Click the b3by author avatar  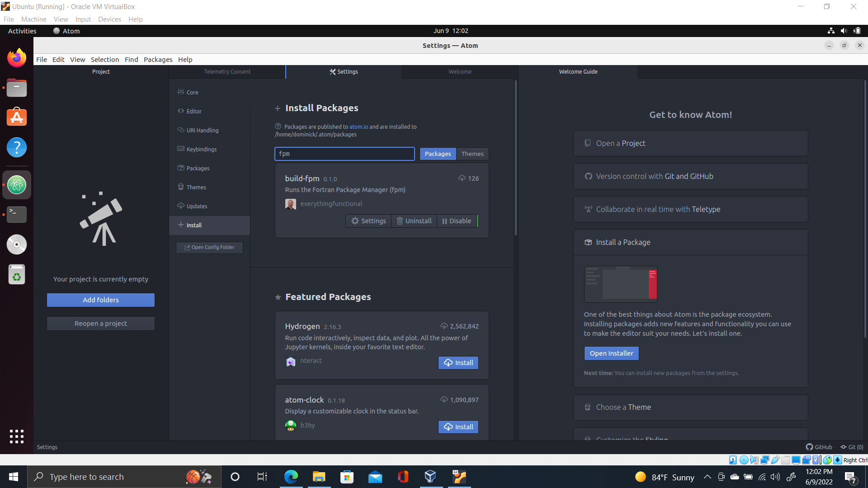[x=291, y=425]
